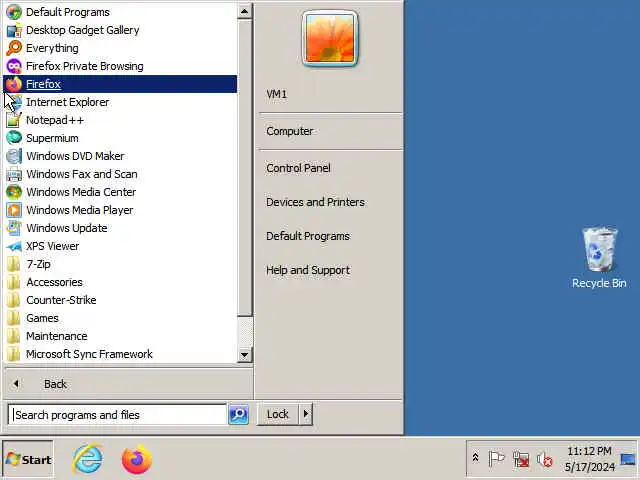This screenshot has height=480, width=640.
Task: Click the user account picture
Action: coord(330,38)
